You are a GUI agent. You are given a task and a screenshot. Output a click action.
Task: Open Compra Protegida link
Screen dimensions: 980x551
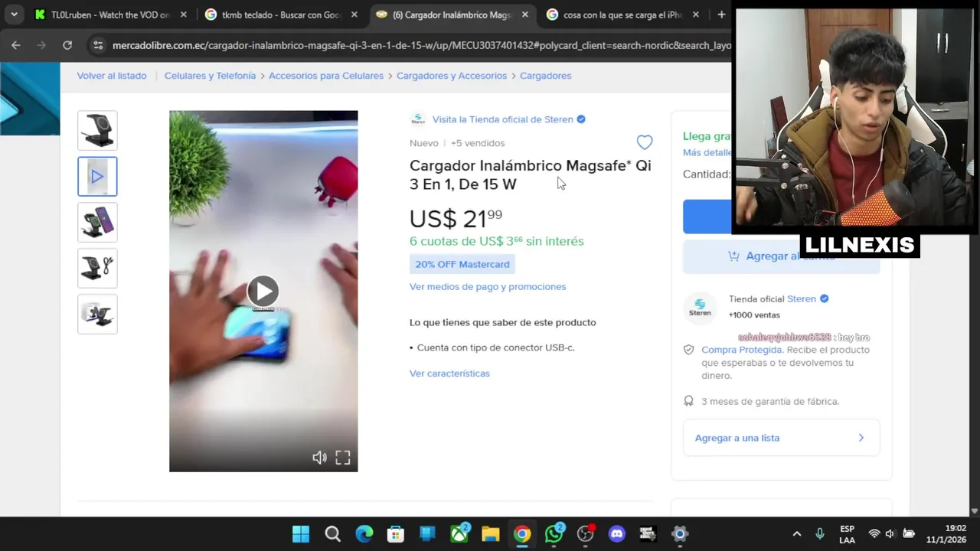tap(741, 350)
